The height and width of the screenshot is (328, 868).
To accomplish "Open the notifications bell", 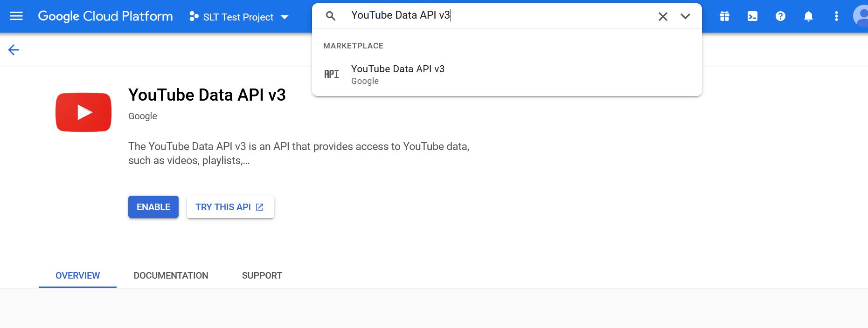I will pyautogui.click(x=808, y=16).
